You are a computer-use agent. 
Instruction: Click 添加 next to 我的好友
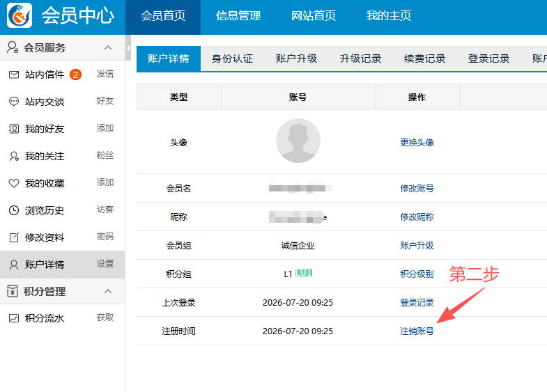pos(105,128)
